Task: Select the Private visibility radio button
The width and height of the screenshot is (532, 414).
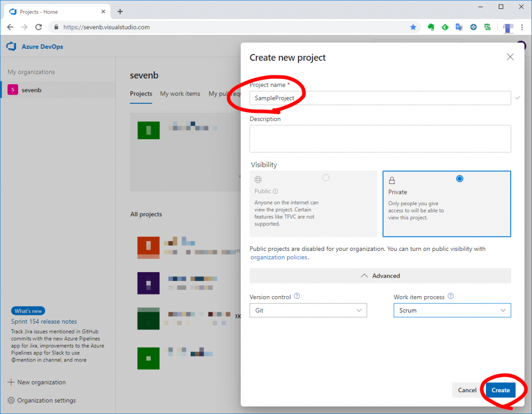Action: click(x=459, y=179)
